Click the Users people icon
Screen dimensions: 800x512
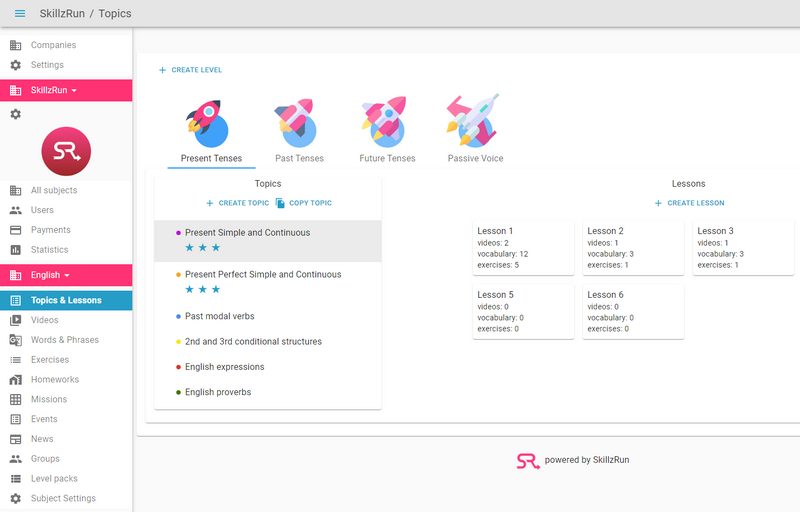pyautogui.click(x=16, y=210)
